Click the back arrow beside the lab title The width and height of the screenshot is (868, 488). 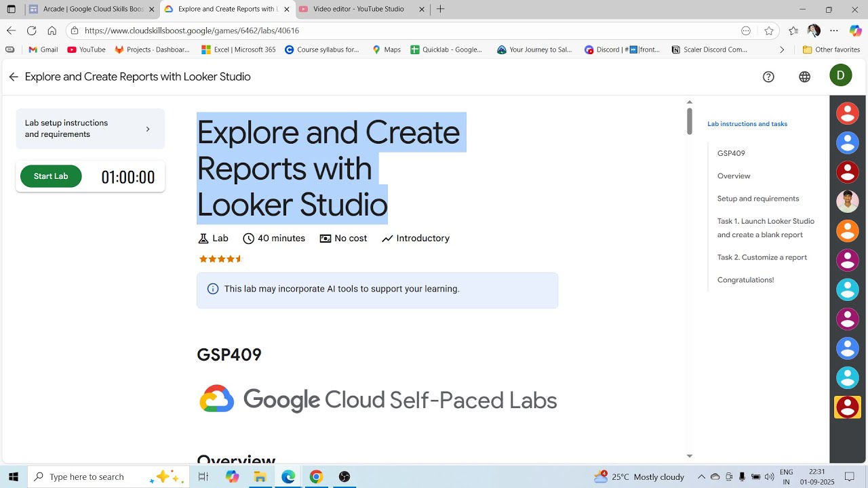(x=14, y=77)
